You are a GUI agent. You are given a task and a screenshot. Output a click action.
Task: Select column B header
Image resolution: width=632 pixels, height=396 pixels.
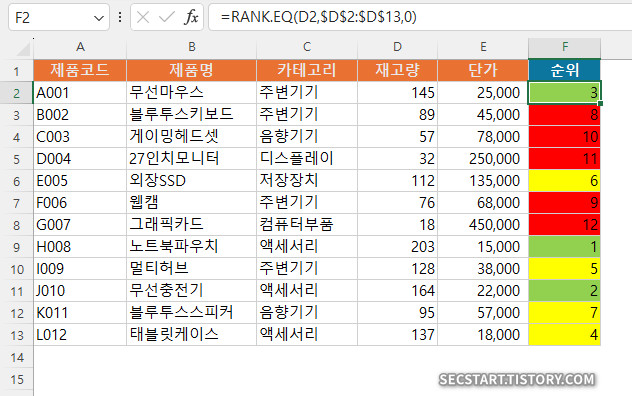point(191,47)
